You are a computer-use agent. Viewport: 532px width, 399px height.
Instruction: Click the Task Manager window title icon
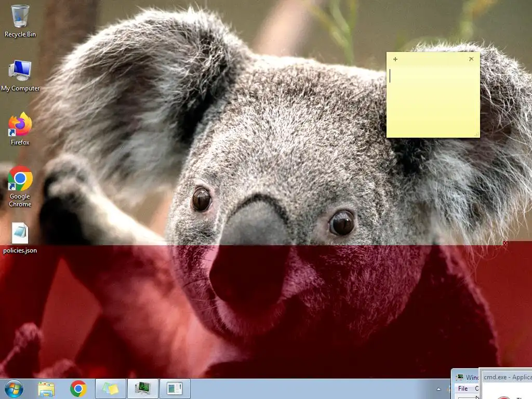click(459, 377)
